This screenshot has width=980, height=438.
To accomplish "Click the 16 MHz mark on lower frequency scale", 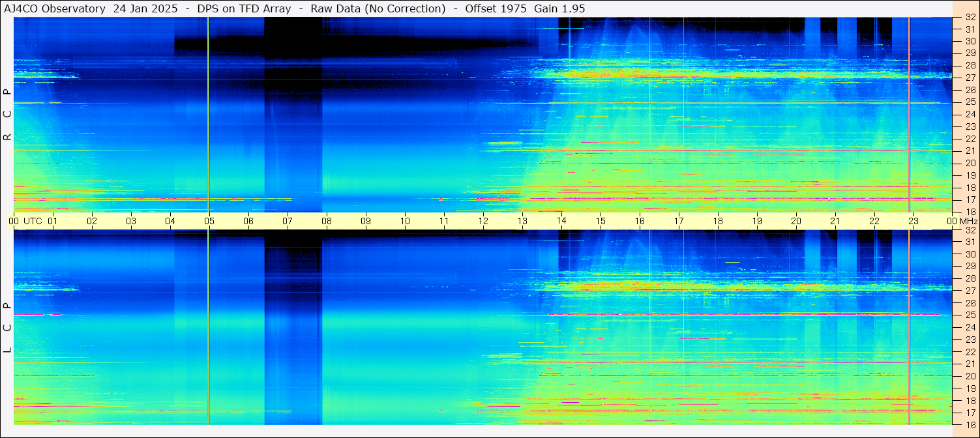I will tap(970, 424).
